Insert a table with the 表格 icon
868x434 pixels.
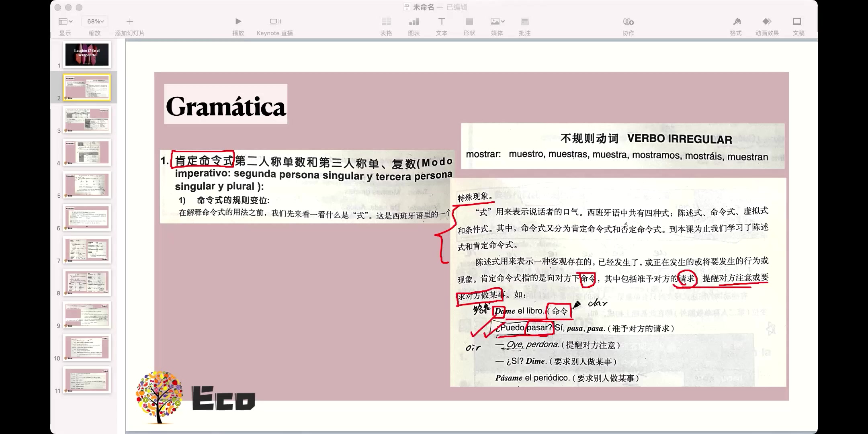pos(386,21)
